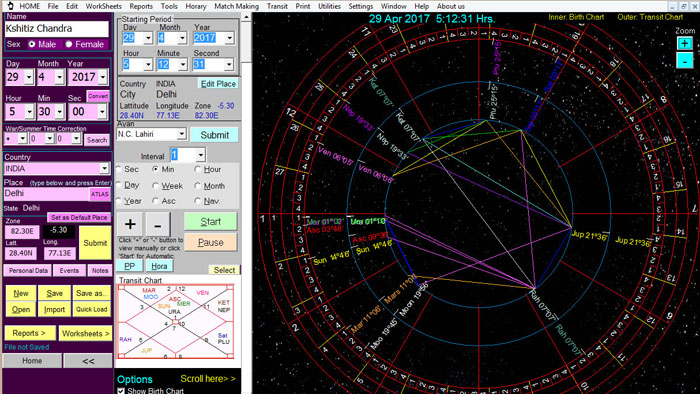The width and height of the screenshot is (700, 394).
Task: Click the << collapse button
Action: [88, 361]
